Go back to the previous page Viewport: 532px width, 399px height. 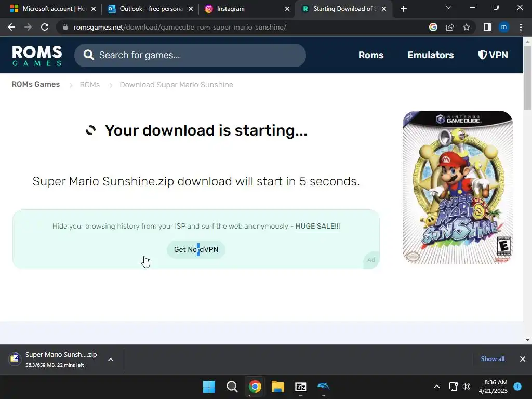[x=11, y=27]
